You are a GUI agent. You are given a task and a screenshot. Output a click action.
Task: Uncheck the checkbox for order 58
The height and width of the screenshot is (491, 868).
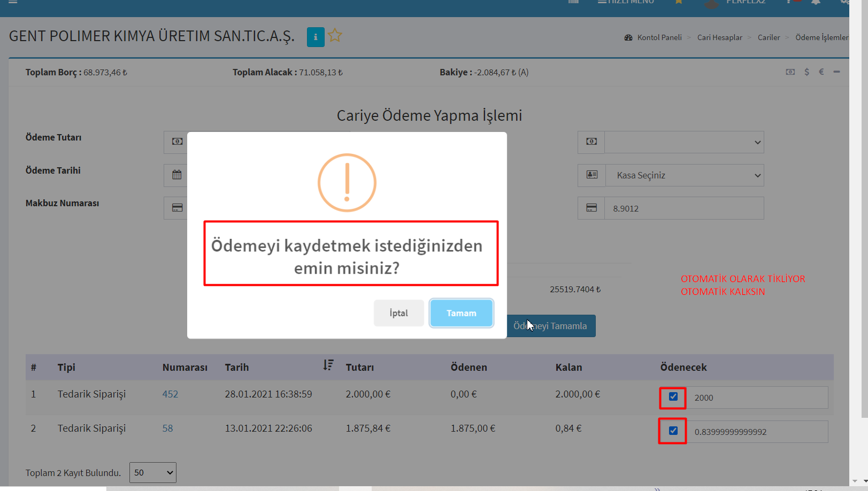point(673,431)
